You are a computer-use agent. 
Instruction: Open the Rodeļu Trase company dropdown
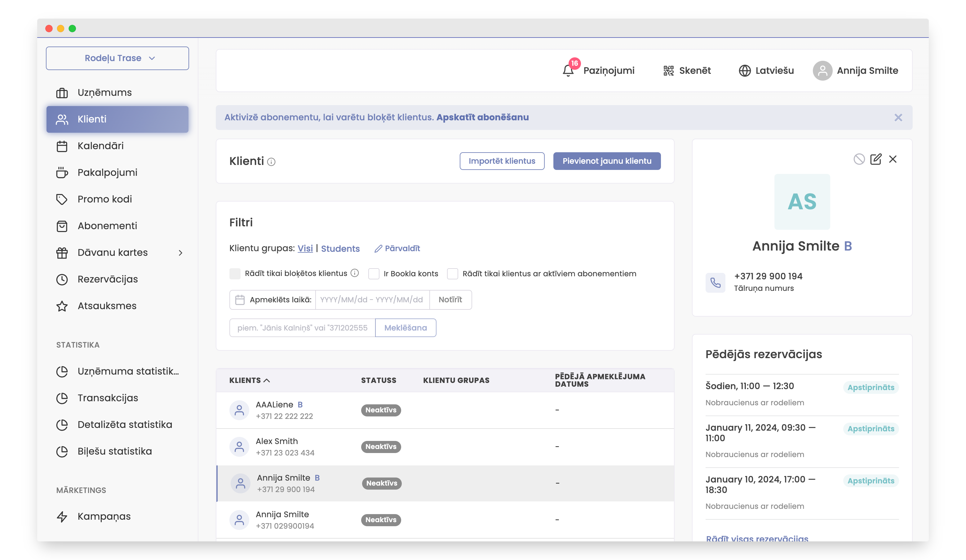117,58
